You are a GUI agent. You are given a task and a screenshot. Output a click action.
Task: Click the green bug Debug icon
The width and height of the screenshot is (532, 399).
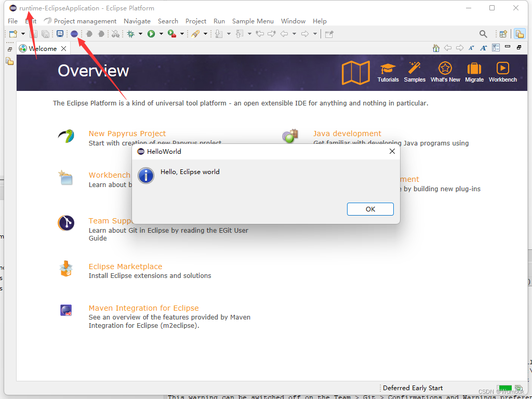(130, 34)
